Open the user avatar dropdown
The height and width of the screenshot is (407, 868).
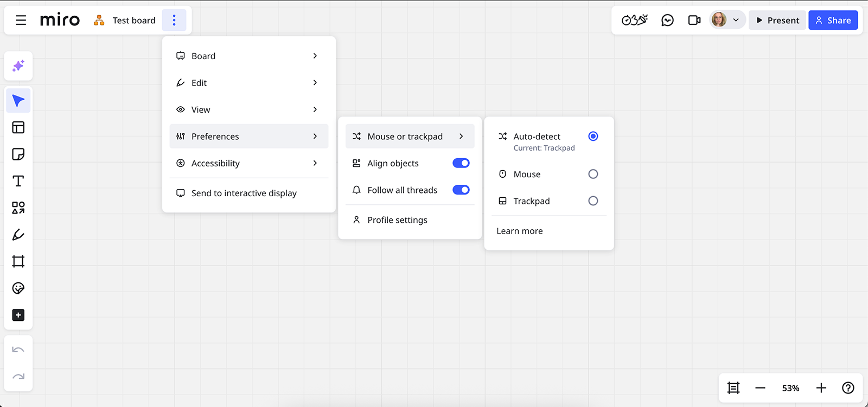[726, 21]
